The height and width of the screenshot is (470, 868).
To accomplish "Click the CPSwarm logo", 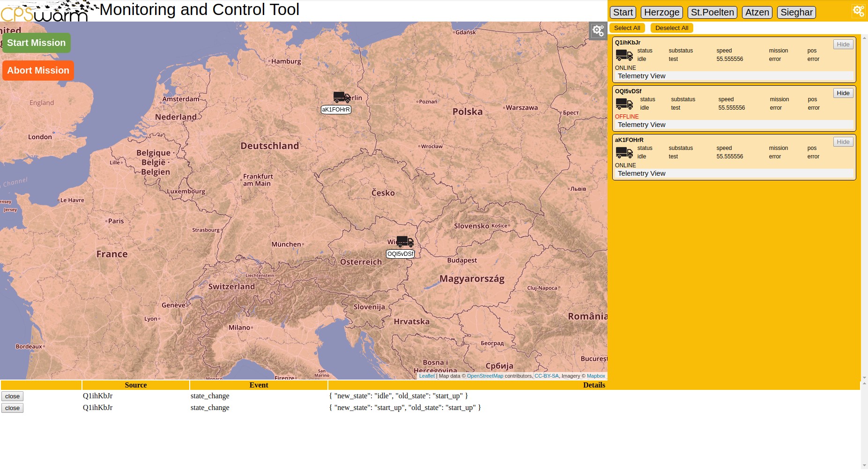I will click(49, 11).
